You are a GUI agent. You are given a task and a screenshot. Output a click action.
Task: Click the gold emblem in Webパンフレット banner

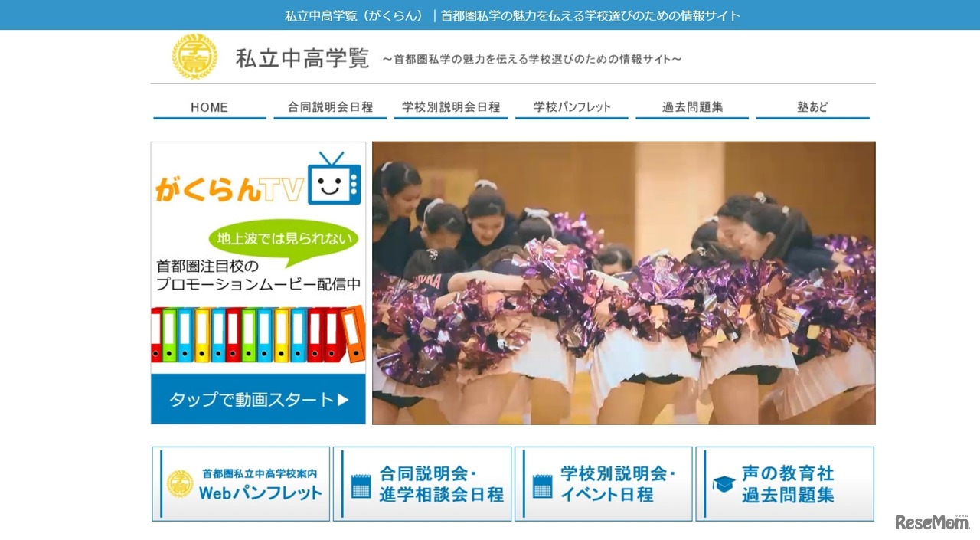[x=180, y=484]
